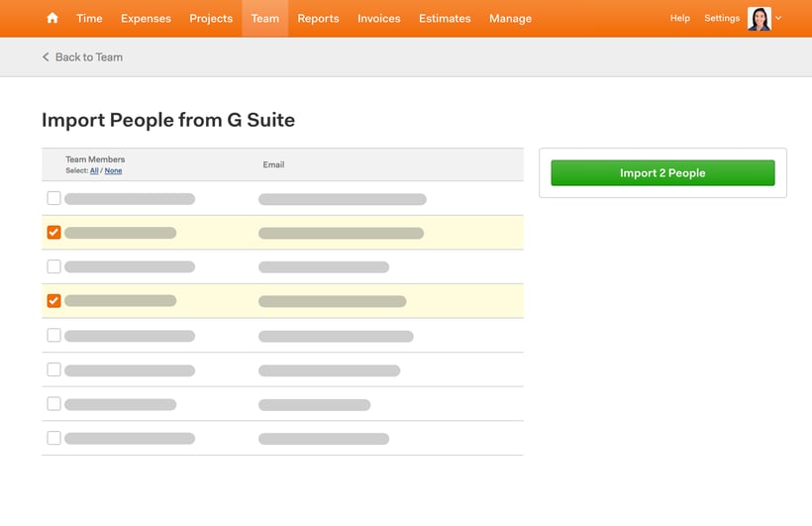Check the sixth team member row checkbox

coord(53,369)
